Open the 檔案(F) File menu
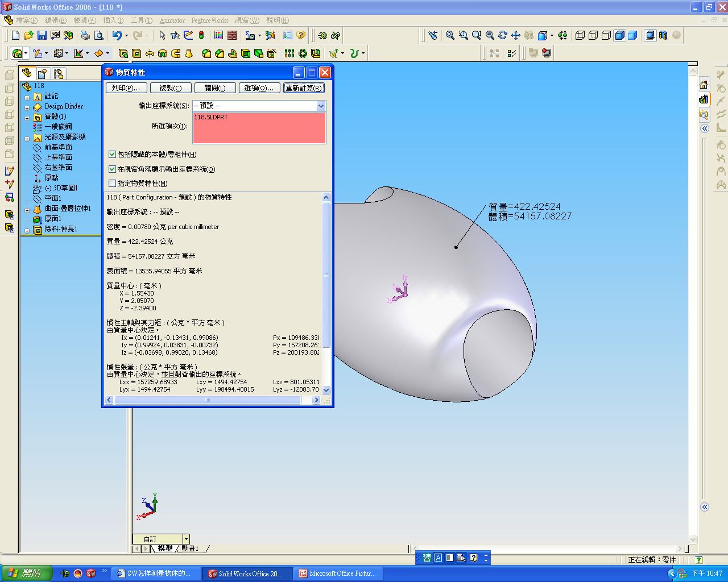 pyautogui.click(x=27, y=20)
